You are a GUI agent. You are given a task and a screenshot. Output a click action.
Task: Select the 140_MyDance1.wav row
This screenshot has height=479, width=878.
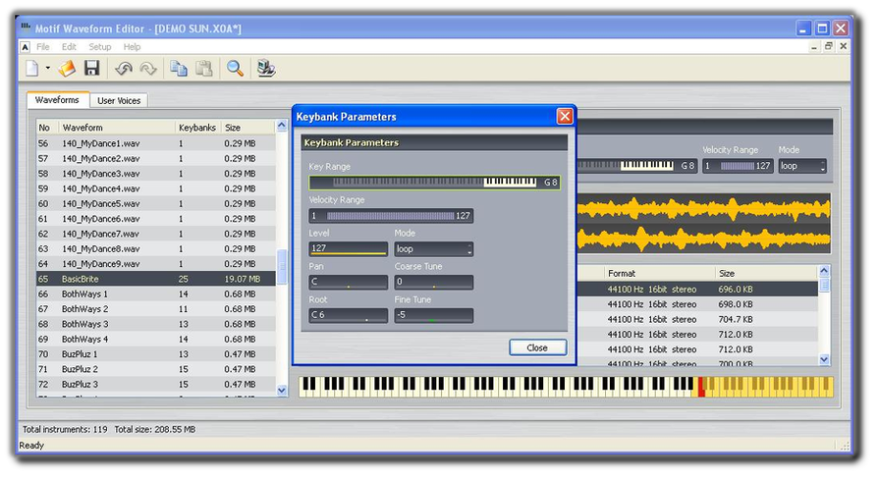tap(156, 143)
